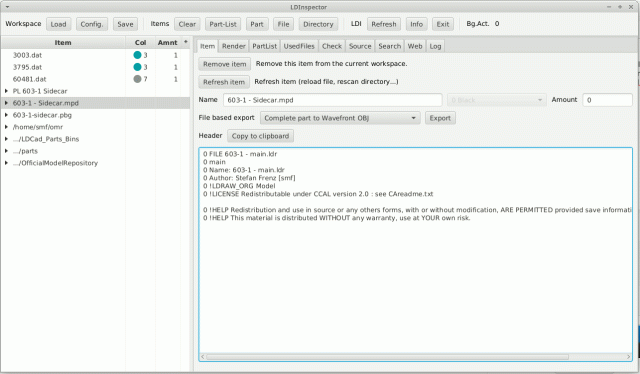Sort by the Col column header

140,42
